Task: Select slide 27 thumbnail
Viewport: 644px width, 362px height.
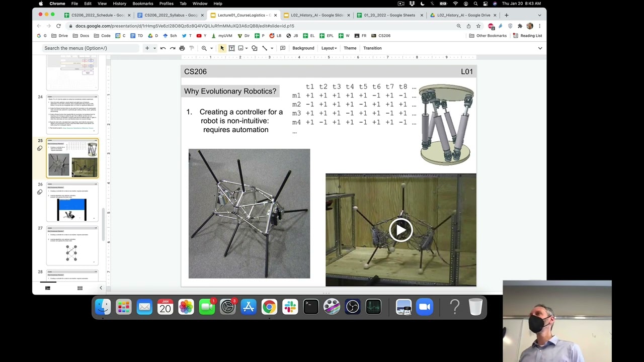Action: (x=72, y=245)
